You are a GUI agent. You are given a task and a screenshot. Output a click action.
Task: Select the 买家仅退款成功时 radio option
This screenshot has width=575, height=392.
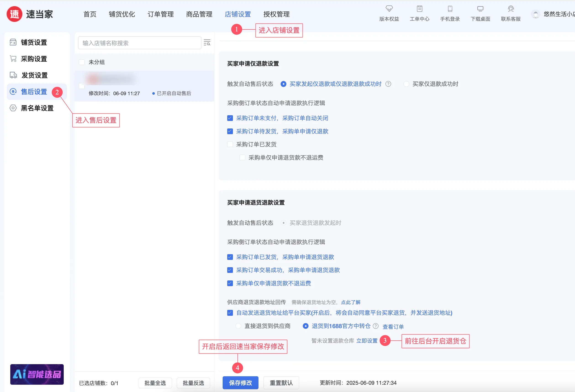coord(406,84)
